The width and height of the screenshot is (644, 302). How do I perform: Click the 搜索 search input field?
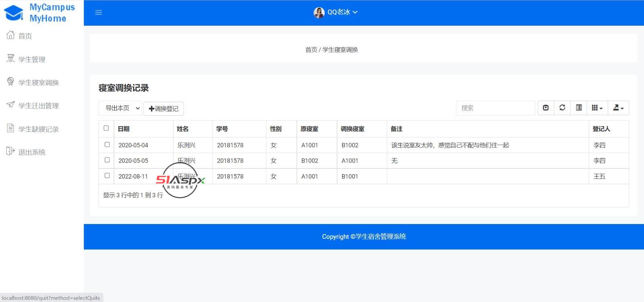click(495, 108)
